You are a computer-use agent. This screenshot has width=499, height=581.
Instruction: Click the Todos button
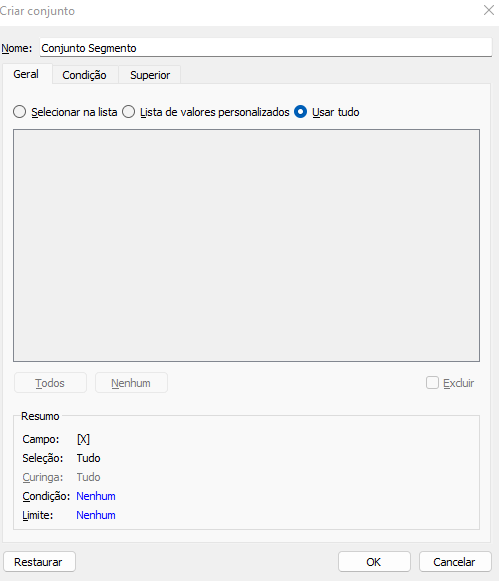click(50, 383)
